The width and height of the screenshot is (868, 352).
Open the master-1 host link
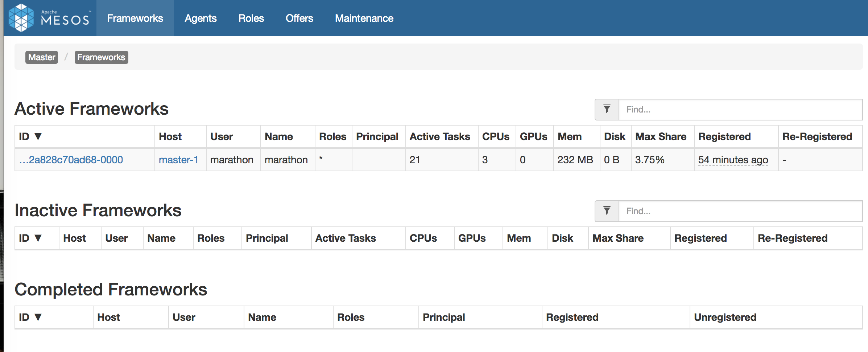coord(178,160)
